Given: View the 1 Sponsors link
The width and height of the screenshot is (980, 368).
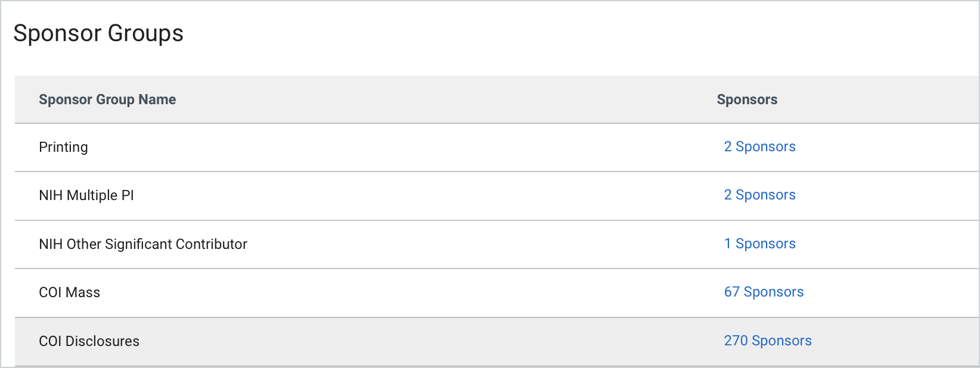Looking at the screenshot, I should 759,244.
